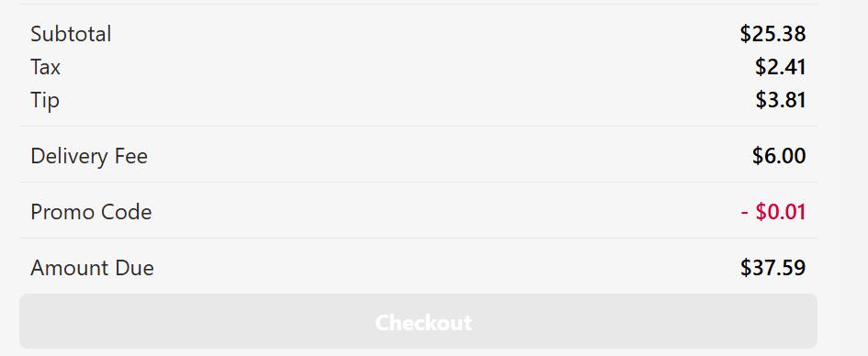Viewport: 868px width, 356px height.
Task: Click the Subtotal label
Action: 71,34
